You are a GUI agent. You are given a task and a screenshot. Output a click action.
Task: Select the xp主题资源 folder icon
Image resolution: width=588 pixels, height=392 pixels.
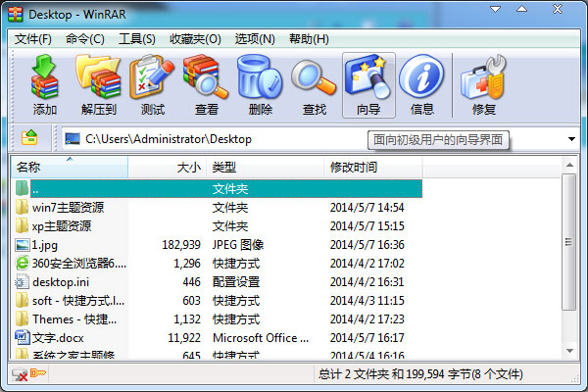(23, 225)
